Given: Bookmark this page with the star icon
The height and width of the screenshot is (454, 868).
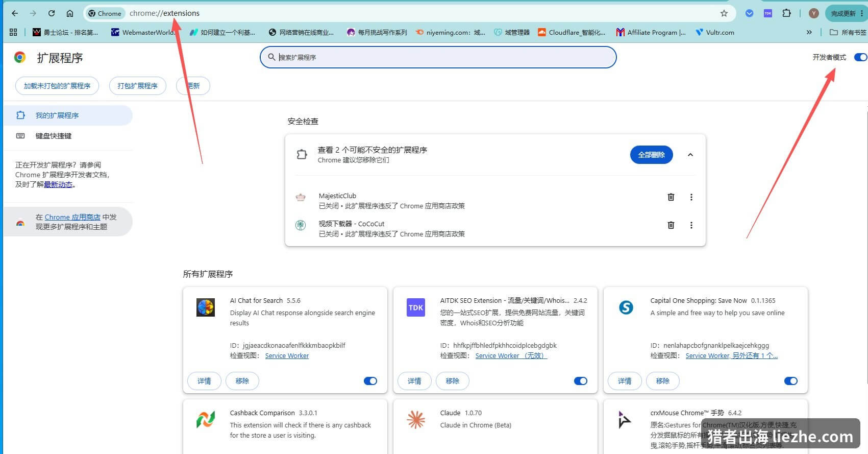Looking at the screenshot, I should point(724,13).
